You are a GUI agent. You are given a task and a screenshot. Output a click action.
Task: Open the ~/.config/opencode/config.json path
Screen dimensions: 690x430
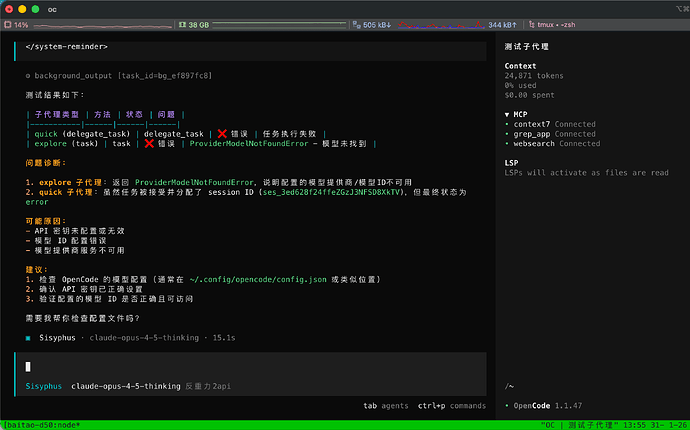point(258,279)
